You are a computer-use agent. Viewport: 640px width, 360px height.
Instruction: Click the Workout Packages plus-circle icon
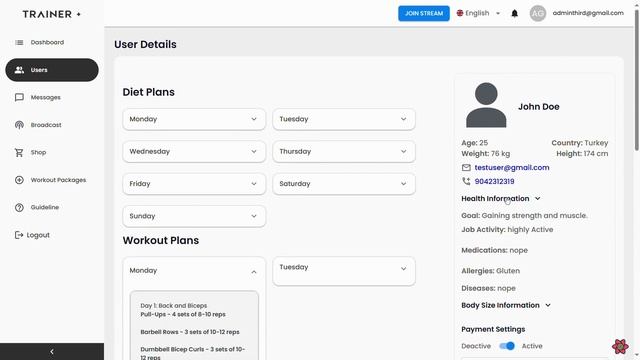tap(19, 180)
